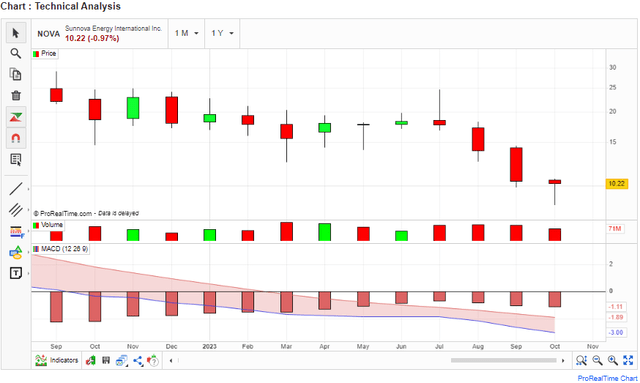Open the Volume panel label
Image resolution: width=640 pixels, height=383 pixels.
[x=48, y=225]
